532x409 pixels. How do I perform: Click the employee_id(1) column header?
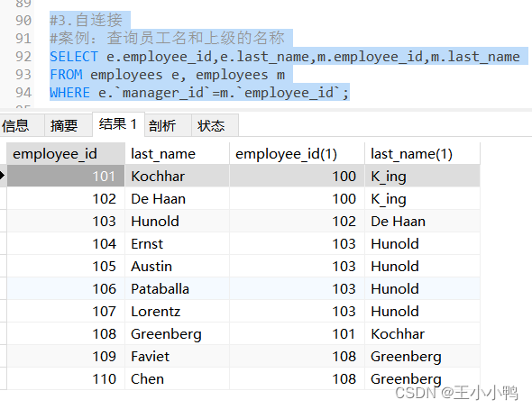[298, 154]
